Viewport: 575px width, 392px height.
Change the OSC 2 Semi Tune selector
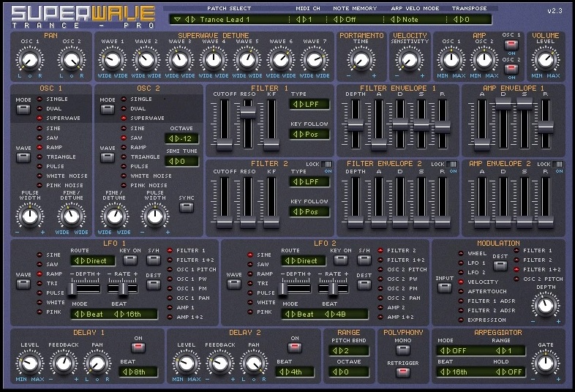point(182,162)
